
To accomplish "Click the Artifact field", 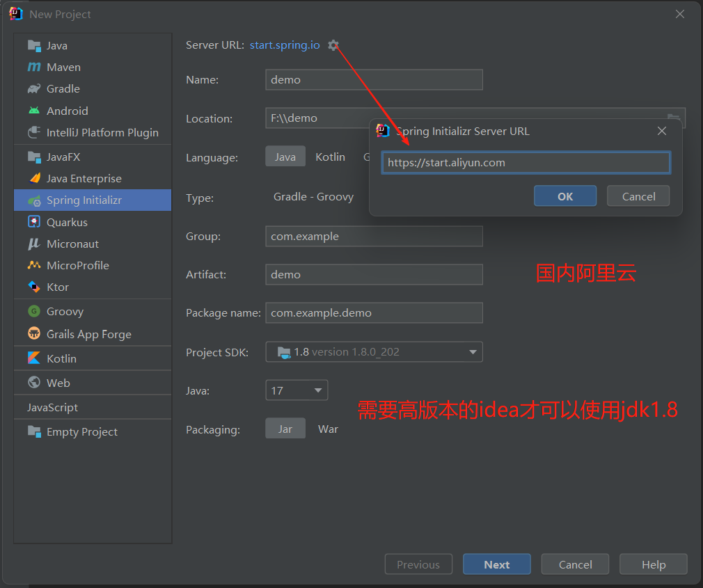I will pos(374,274).
